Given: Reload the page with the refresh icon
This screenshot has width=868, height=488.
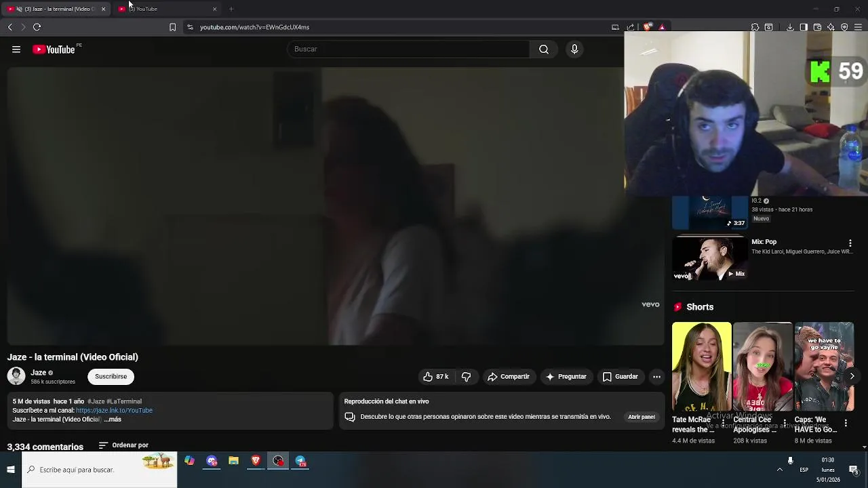Looking at the screenshot, I should pyautogui.click(x=37, y=27).
